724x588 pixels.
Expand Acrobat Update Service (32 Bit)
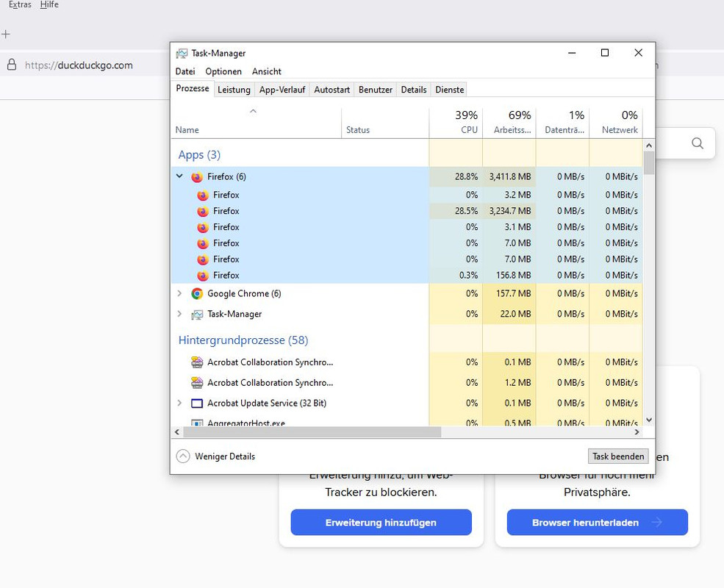pos(179,403)
